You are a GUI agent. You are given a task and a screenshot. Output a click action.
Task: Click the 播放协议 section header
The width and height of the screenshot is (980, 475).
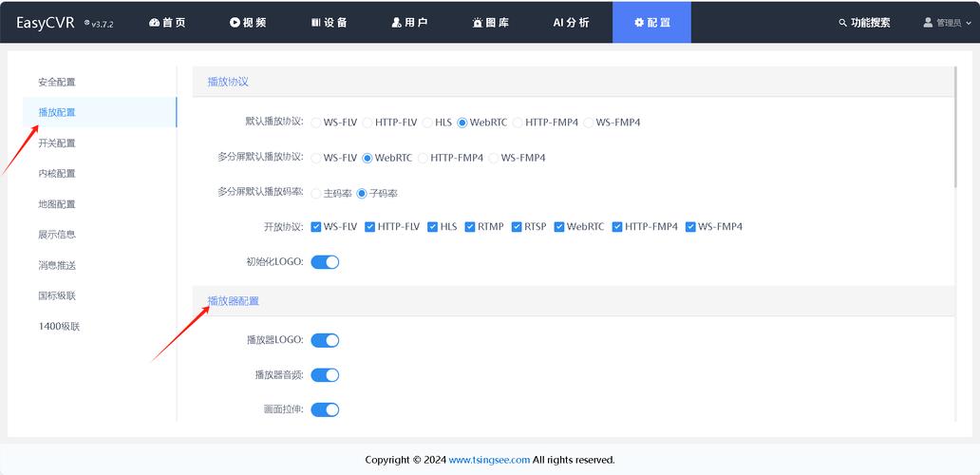[x=228, y=82]
